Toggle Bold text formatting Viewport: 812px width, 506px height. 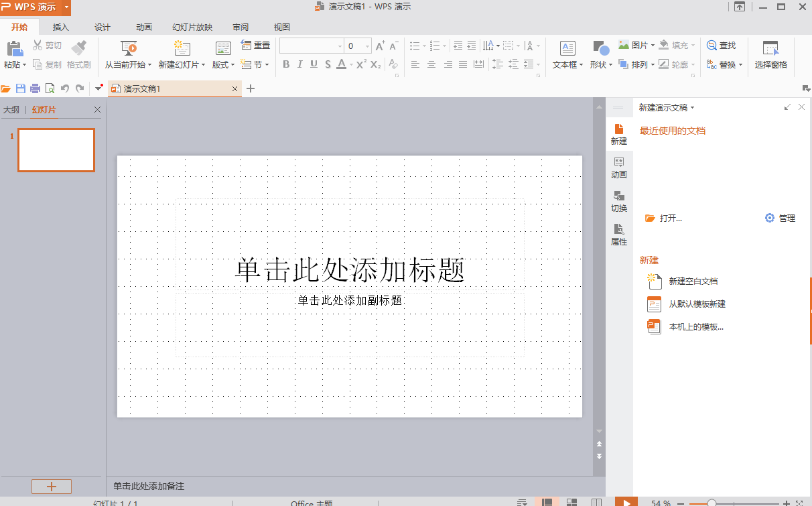(x=286, y=64)
